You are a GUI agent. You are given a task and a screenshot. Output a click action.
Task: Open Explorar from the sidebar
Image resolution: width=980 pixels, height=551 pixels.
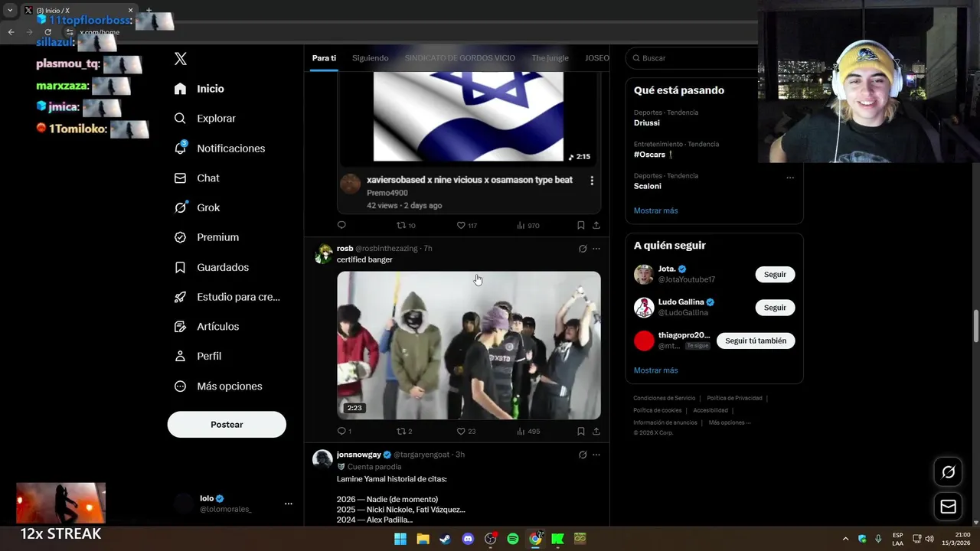[204, 119]
